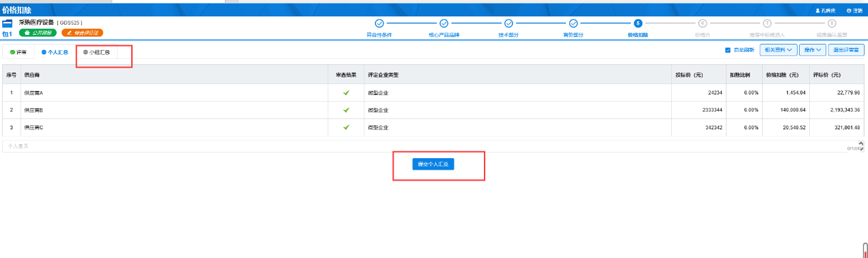Click bid price 24234

coord(715,92)
